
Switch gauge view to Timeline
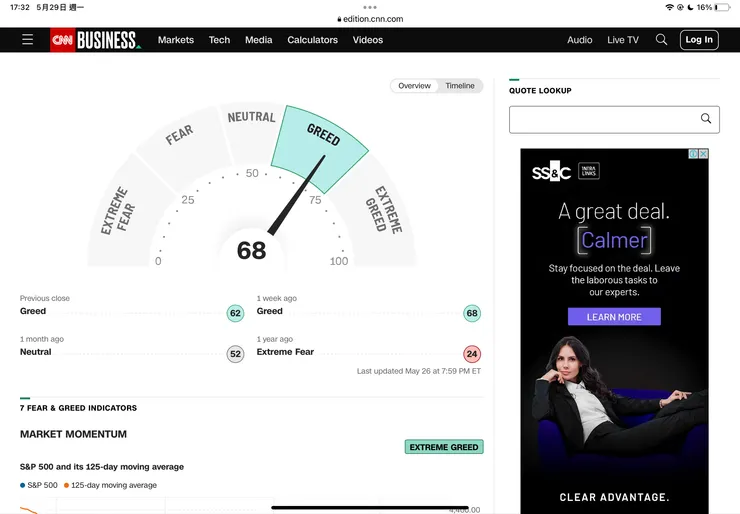tap(460, 86)
